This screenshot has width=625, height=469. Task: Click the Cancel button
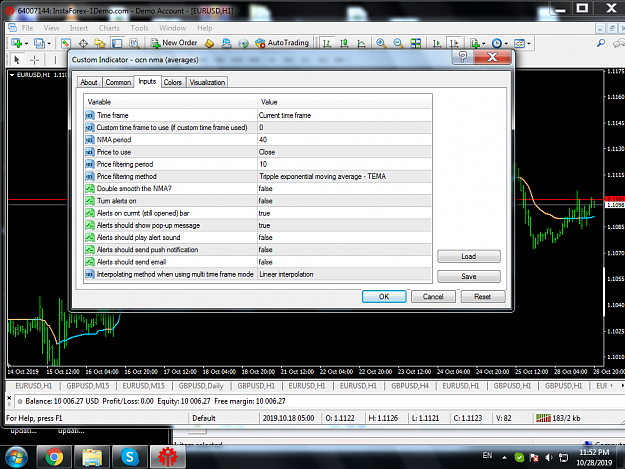pyautogui.click(x=433, y=296)
